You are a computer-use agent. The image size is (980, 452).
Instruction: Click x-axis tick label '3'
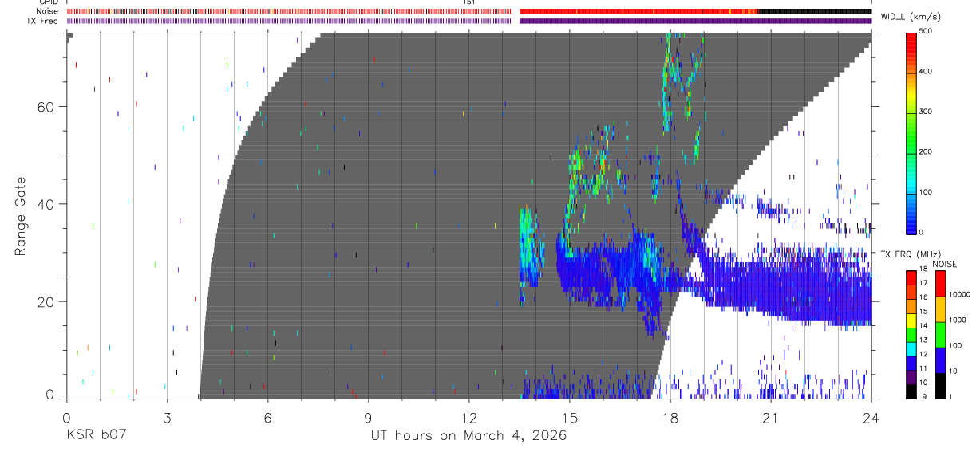[167, 417]
